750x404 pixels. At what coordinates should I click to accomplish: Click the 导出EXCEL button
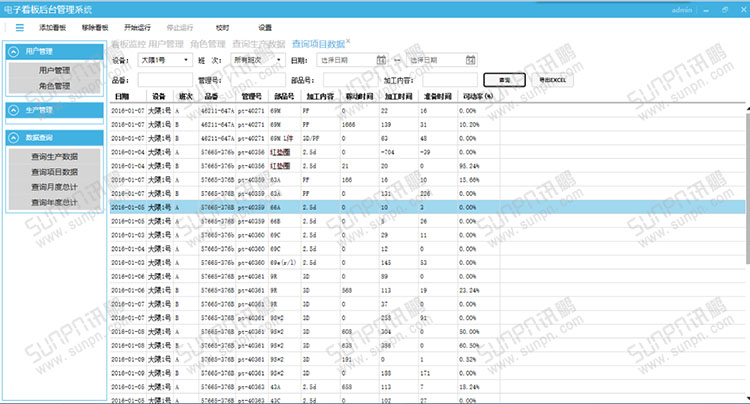coord(551,79)
